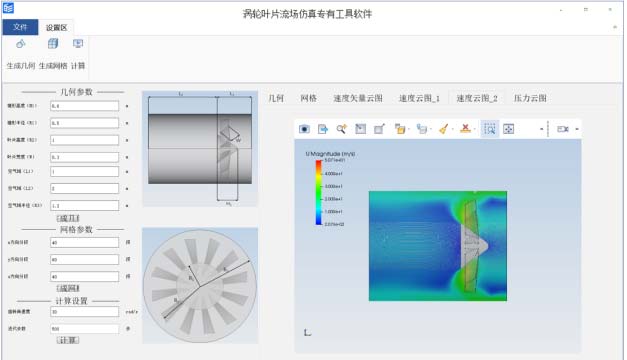Click the camera view icon

coord(563,129)
